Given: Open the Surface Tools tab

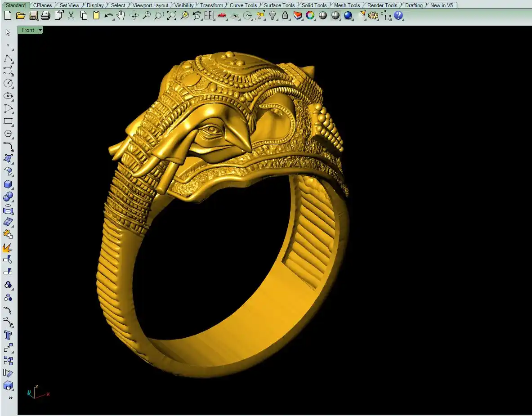Looking at the screenshot, I should tap(279, 5).
